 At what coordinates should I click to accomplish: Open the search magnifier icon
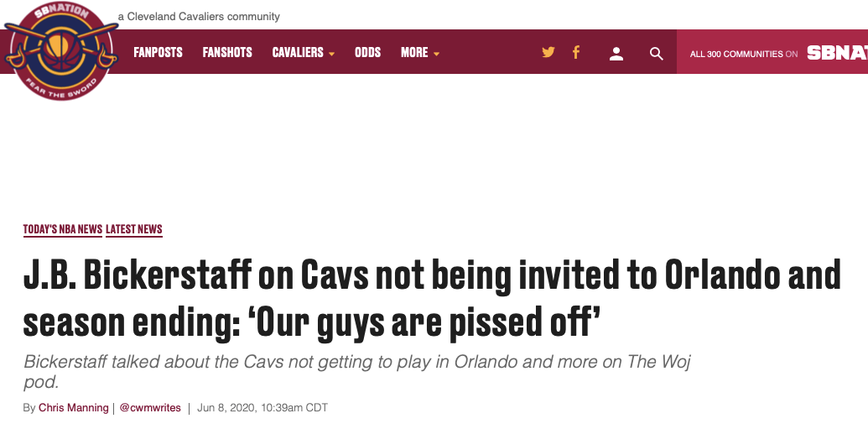657,54
